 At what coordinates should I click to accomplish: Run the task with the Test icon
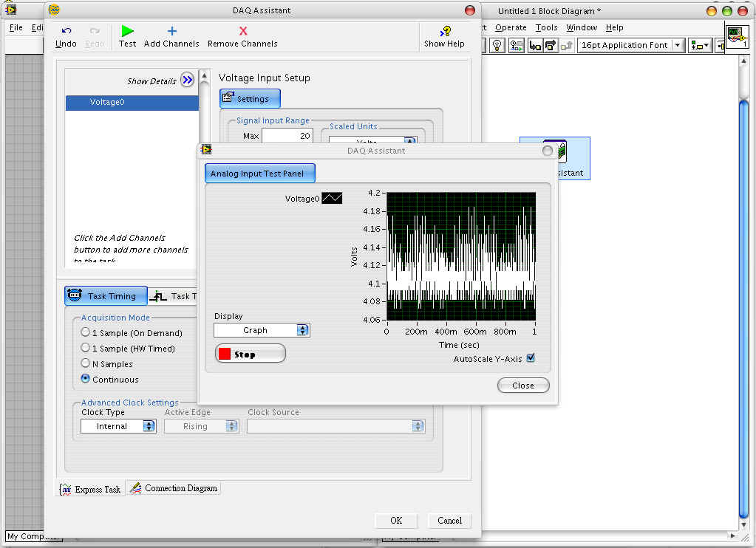click(127, 31)
